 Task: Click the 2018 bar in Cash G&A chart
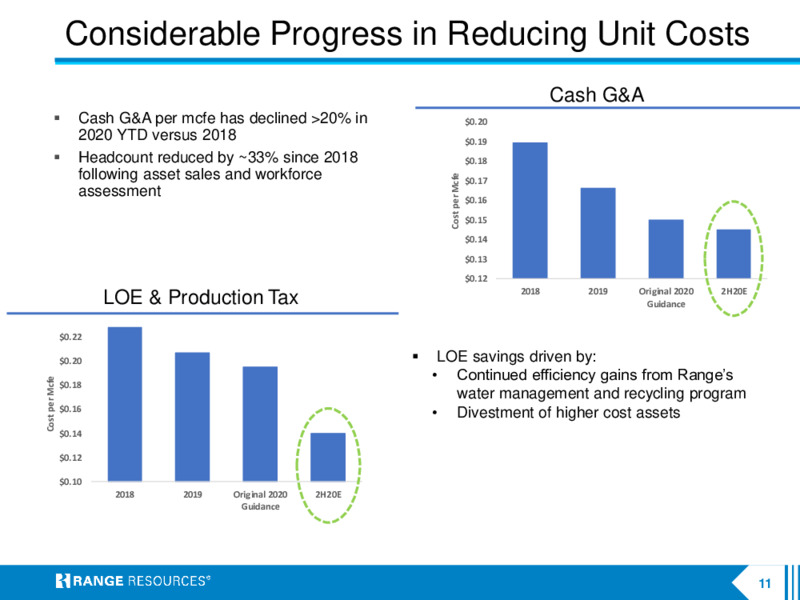pyautogui.click(x=530, y=210)
